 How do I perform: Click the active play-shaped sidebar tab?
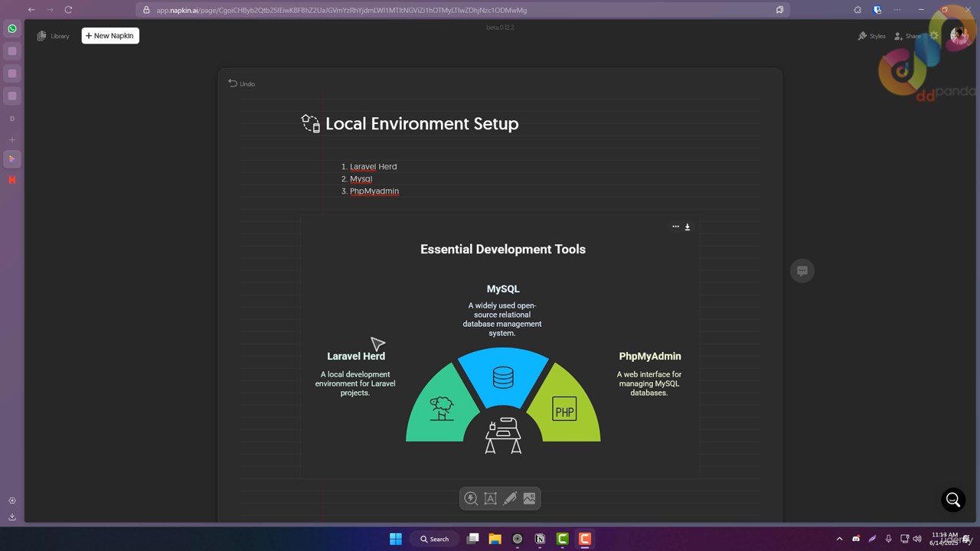tap(11, 158)
